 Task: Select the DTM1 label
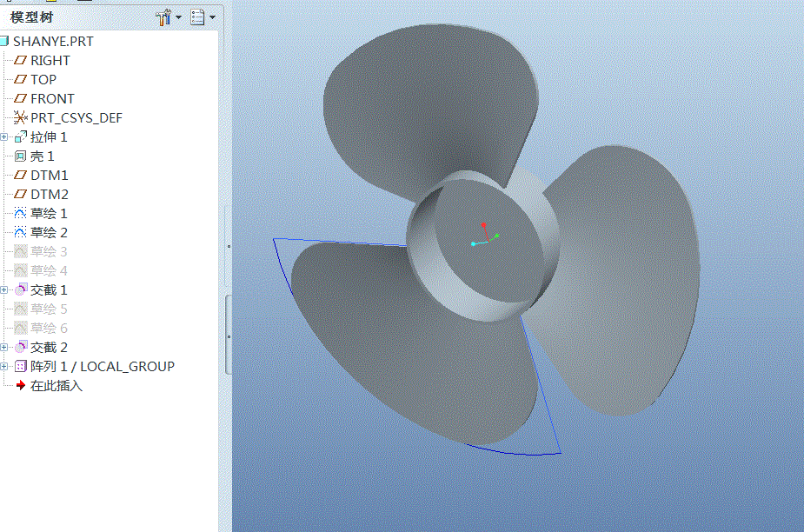[x=50, y=176]
